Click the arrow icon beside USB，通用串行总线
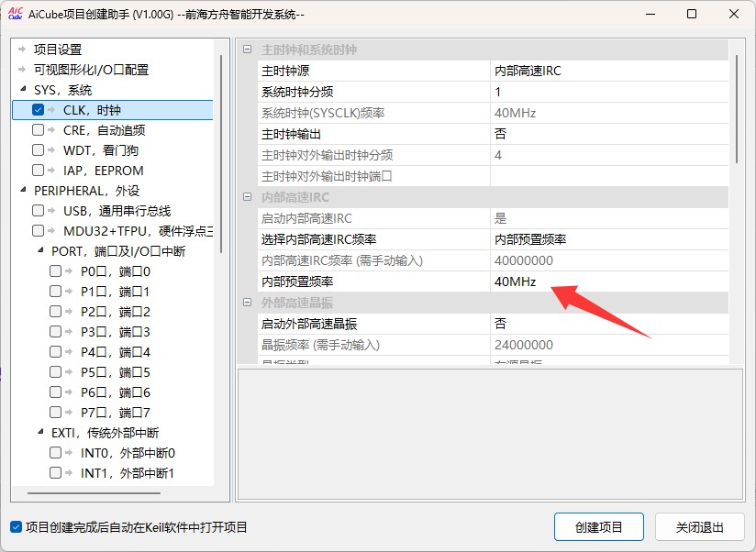Viewport: 756px width, 552px height. [x=51, y=211]
